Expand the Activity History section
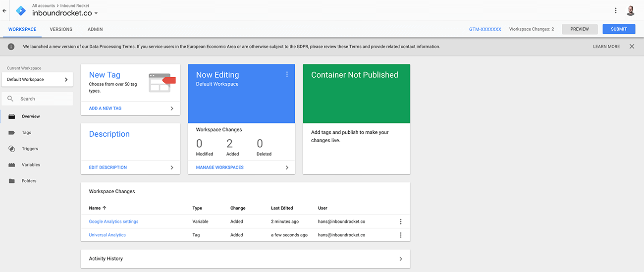644x272 pixels. point(246,259)
